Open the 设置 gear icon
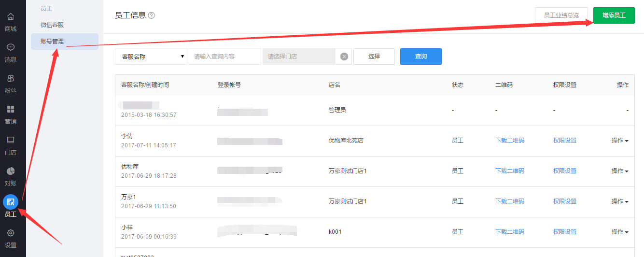Viewport: 644px width, 257px height. click(x=11, y=233)
